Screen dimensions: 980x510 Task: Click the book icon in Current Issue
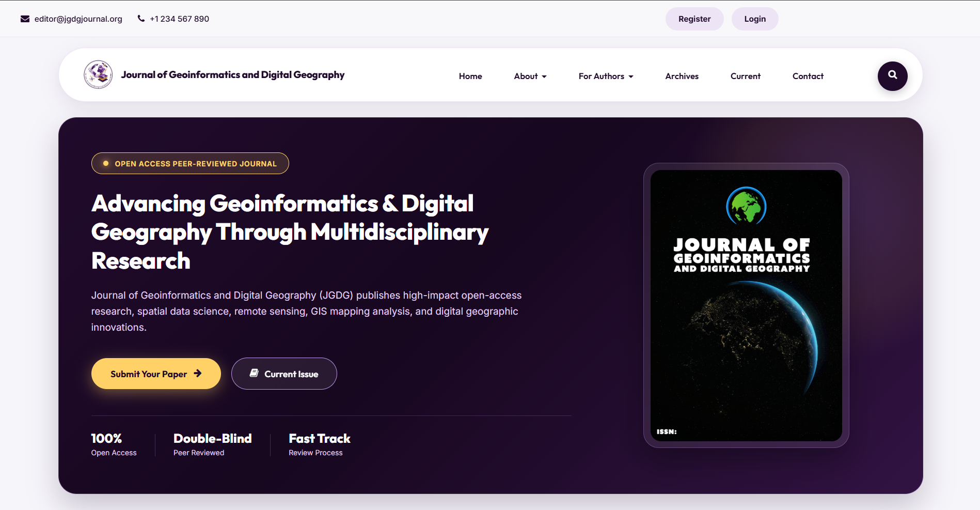pyautogui.click(x=254, y=373)
